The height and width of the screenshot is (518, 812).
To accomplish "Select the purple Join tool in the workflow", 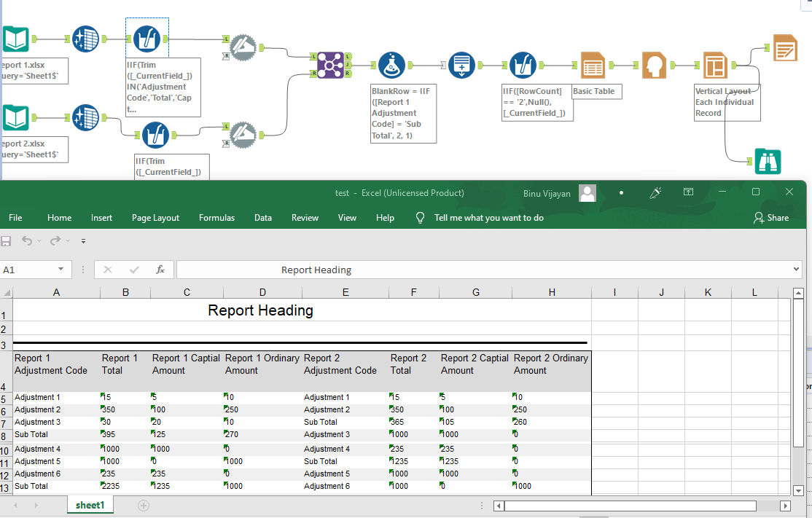I will coord(330,65).
